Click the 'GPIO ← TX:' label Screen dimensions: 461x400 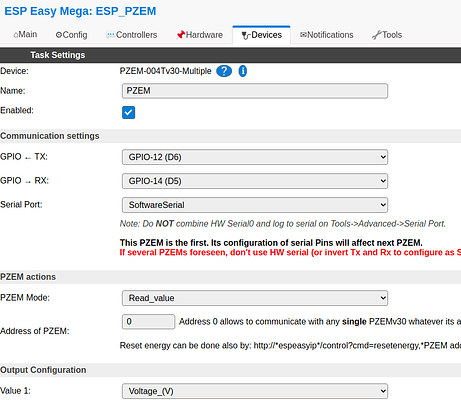pos(24,157)
